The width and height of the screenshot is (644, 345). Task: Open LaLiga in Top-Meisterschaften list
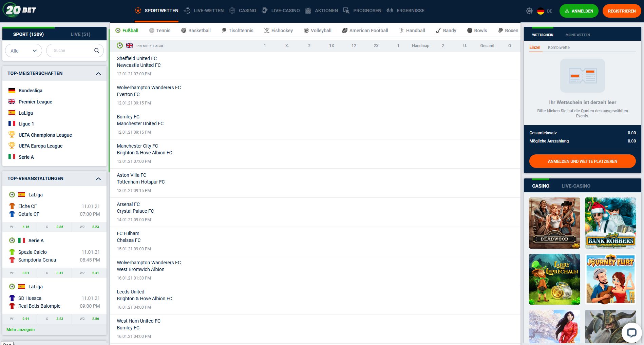pos(26,113)
